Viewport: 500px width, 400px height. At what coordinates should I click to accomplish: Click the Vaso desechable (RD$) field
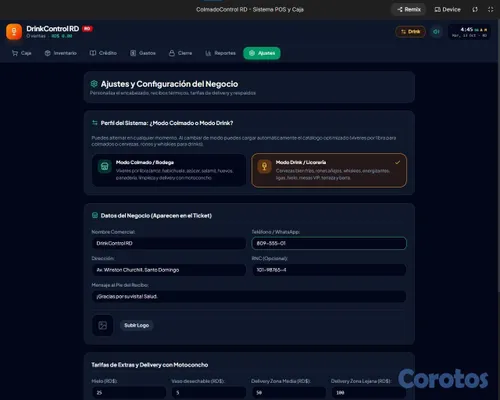pos(209,393)
